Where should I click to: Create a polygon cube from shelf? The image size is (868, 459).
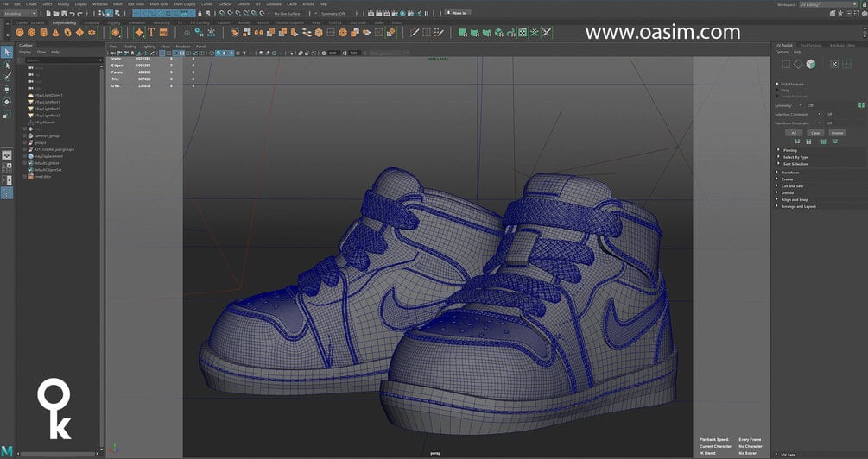pyautogui.click(x=32, y=33)
